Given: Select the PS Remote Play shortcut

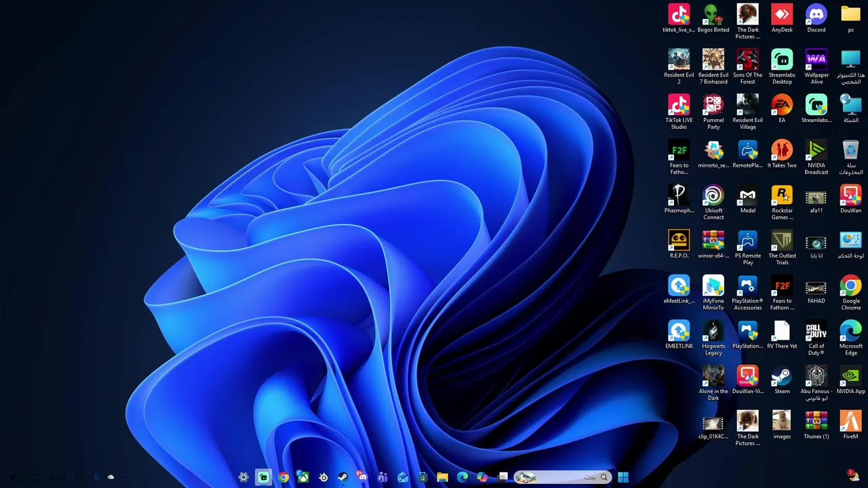Looking at the screenshot, I should pyautogui.click(x=748, y=247).
